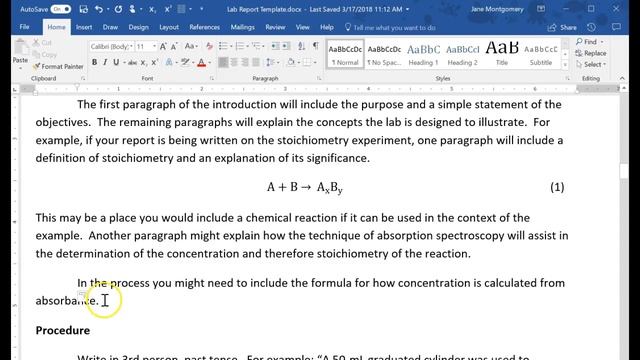
Task: Open Line and Paragraph Spacing dropdown
Action: (x=278, y=62)
